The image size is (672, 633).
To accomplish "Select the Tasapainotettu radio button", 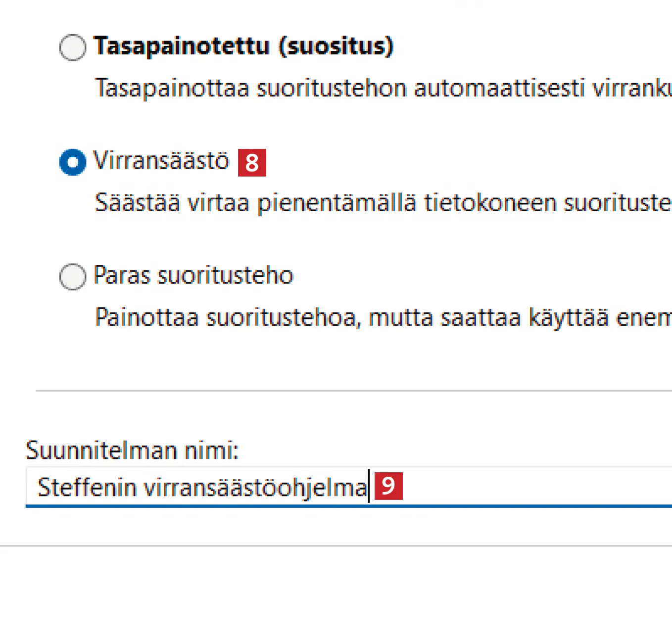I will pyautogui.click(x=73, y=47).
